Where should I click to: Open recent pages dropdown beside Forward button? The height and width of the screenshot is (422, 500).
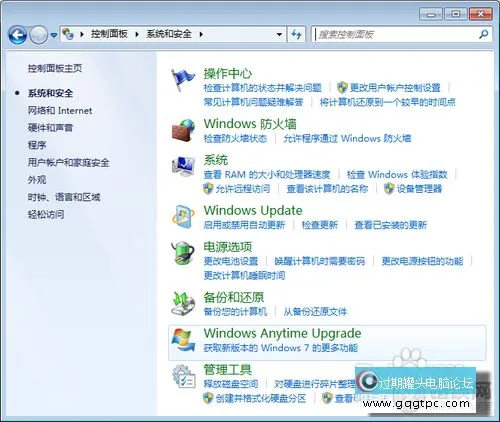[54, 35]
